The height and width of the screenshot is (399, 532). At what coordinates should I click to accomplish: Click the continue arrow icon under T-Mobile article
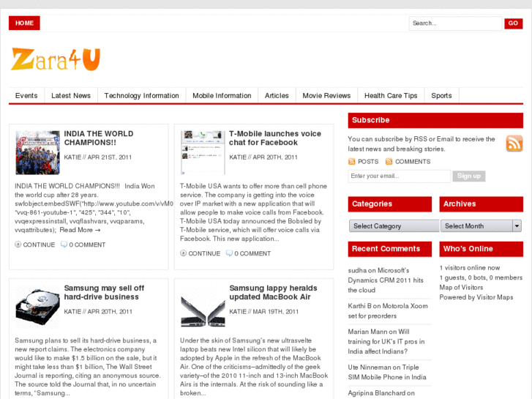(183, 253)
